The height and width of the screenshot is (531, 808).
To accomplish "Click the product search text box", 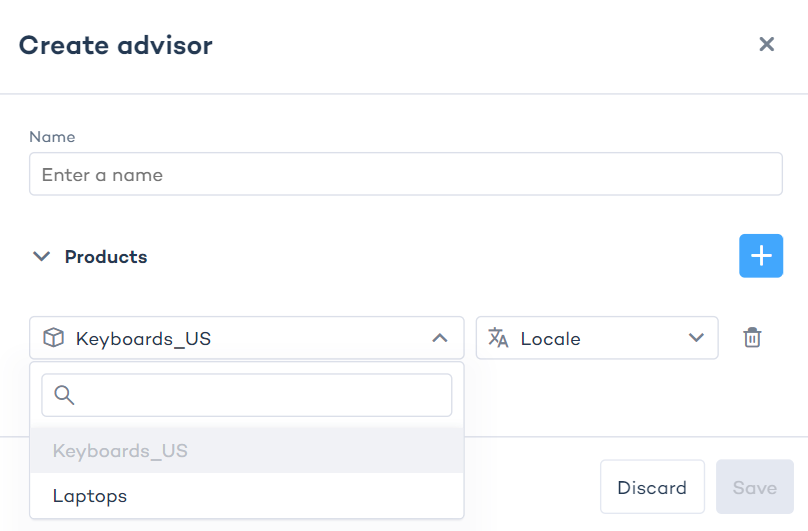I will (x=260, y=395).
